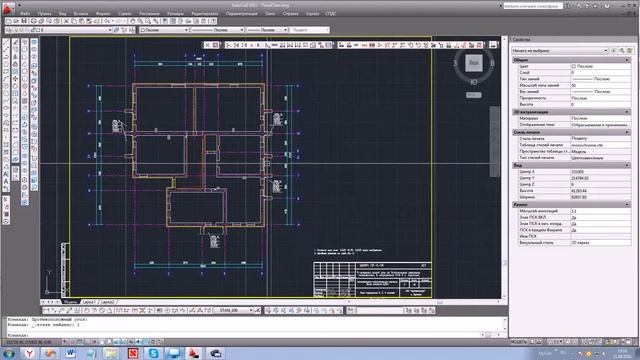Toggle the МОДЕЛЬ space button in status bar
This screenshot has height=360, width=640.
pyautogui.click(x=519, y=342)
